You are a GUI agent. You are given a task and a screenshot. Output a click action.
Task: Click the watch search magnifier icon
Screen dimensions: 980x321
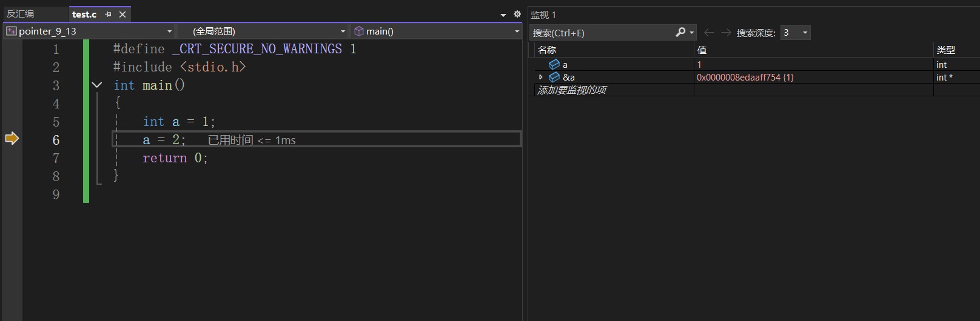(681, 32)
